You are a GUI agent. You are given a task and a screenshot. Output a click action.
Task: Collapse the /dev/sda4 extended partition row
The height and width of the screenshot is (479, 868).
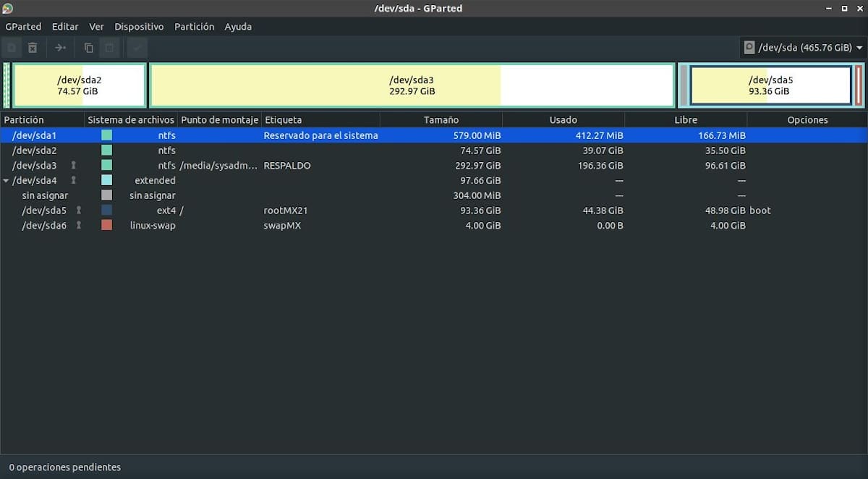tap(7, 180)
